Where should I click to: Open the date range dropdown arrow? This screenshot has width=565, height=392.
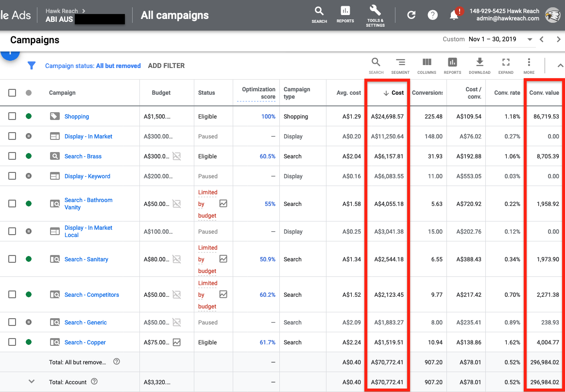pyautogui.click(x=530, y=39)
